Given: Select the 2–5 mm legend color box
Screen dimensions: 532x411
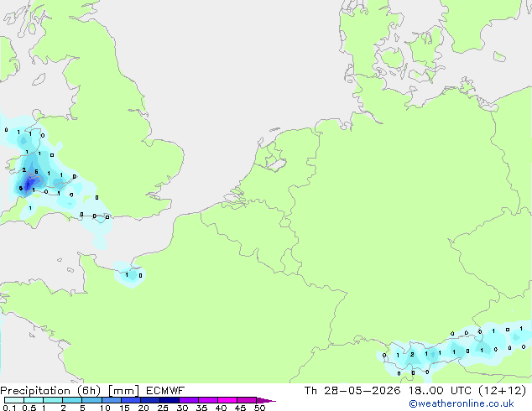Looking at the screenshot, I should coord(72,400).
